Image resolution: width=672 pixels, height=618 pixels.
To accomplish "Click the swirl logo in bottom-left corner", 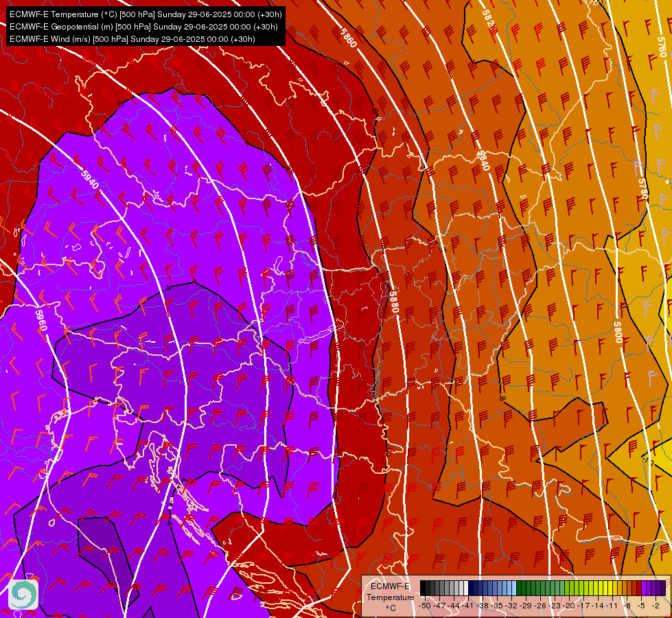I will pyautogui.click(x=23, y=595).
